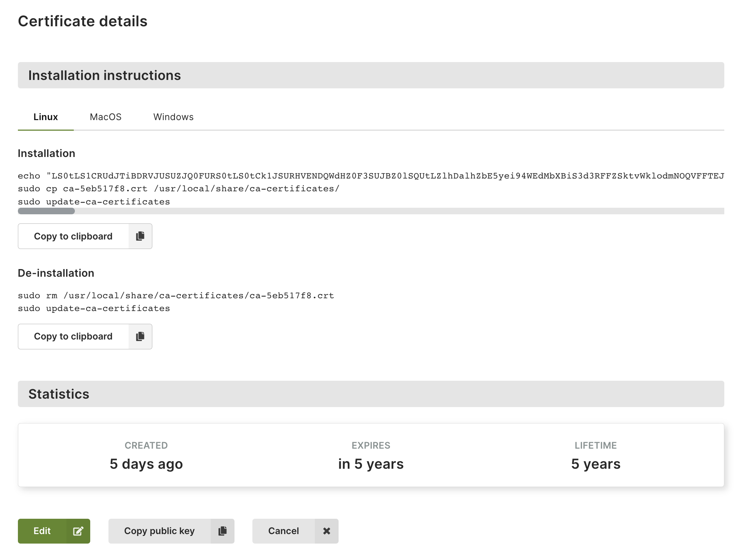Screen dimensions: 740x560
Task: Click the EXPIRES label
Action: pyautogui.click(x=371, y=445)
